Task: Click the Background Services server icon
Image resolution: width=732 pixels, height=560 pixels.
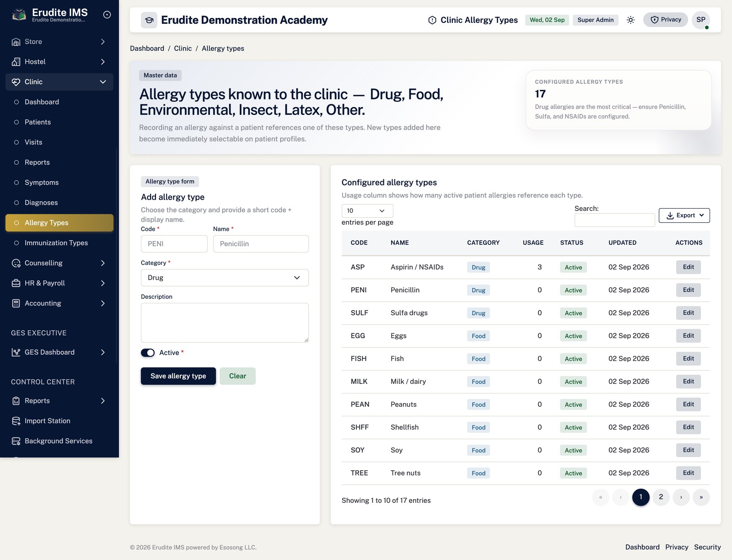Action: 16,441
